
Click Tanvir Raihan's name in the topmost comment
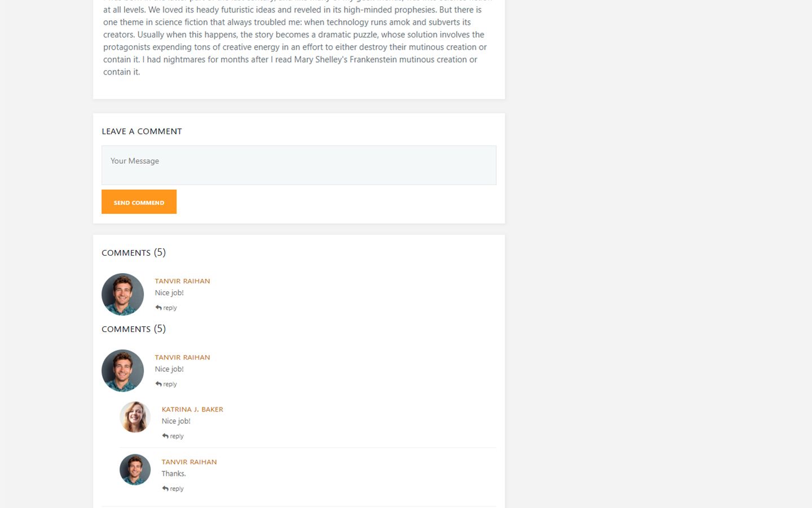(x=182, y=281)
